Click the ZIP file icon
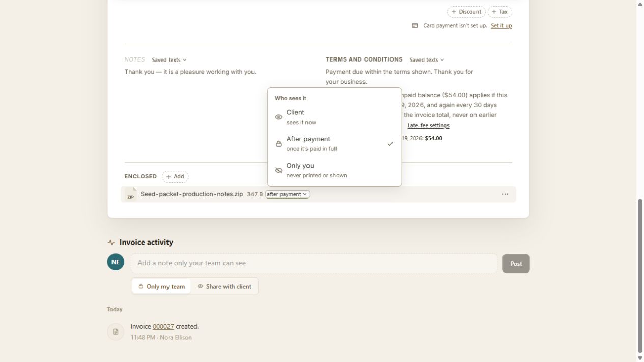The image size is (644, 362). pos(131,194)
